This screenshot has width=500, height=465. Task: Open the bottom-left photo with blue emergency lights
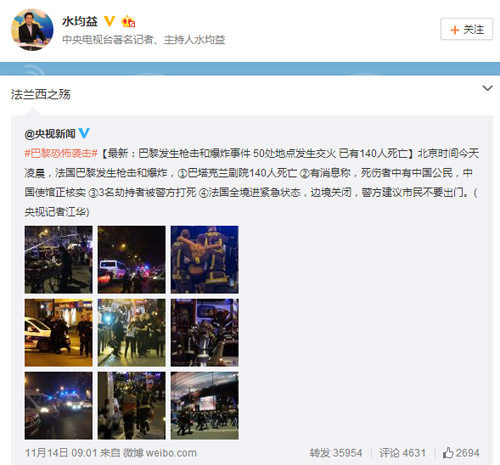pos(58,406)
